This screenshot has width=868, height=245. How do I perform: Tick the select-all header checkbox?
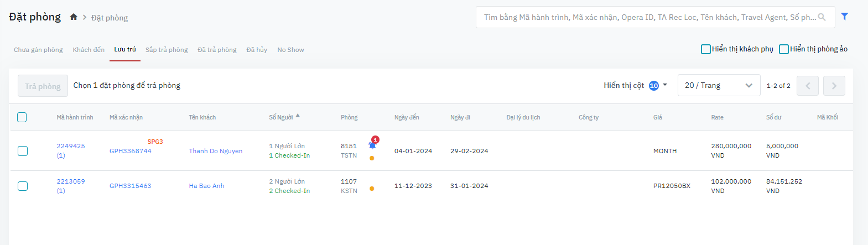22,117
